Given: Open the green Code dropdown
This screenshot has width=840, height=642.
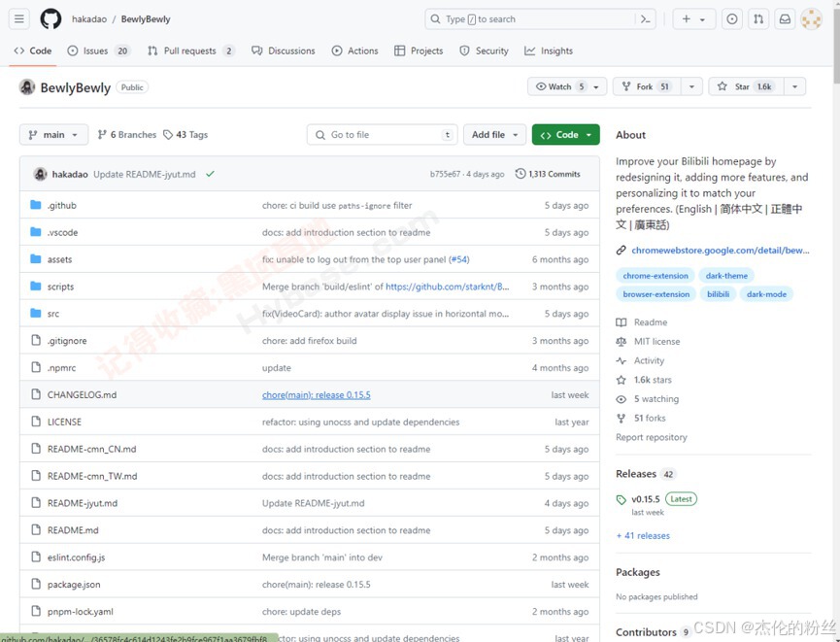Looking at the screenshot, I should click(x=566, y=134).
